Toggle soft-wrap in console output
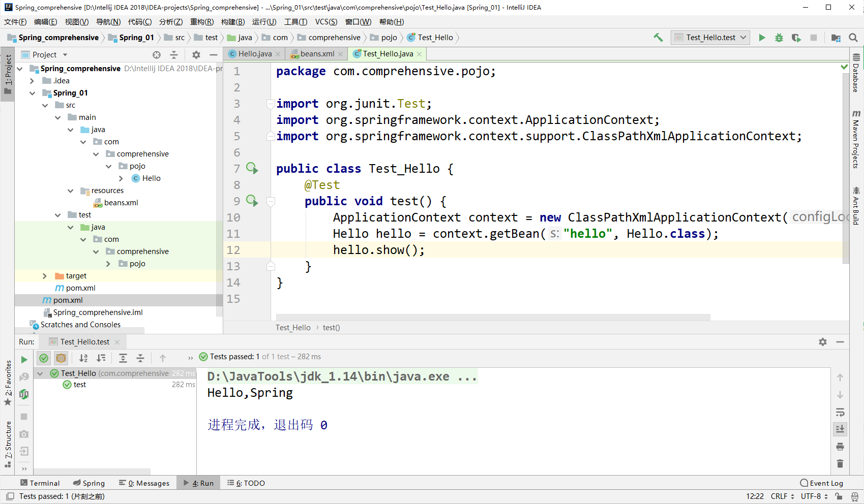The height and width of the screenshot is (504, 864). click(x=840, y=412)
